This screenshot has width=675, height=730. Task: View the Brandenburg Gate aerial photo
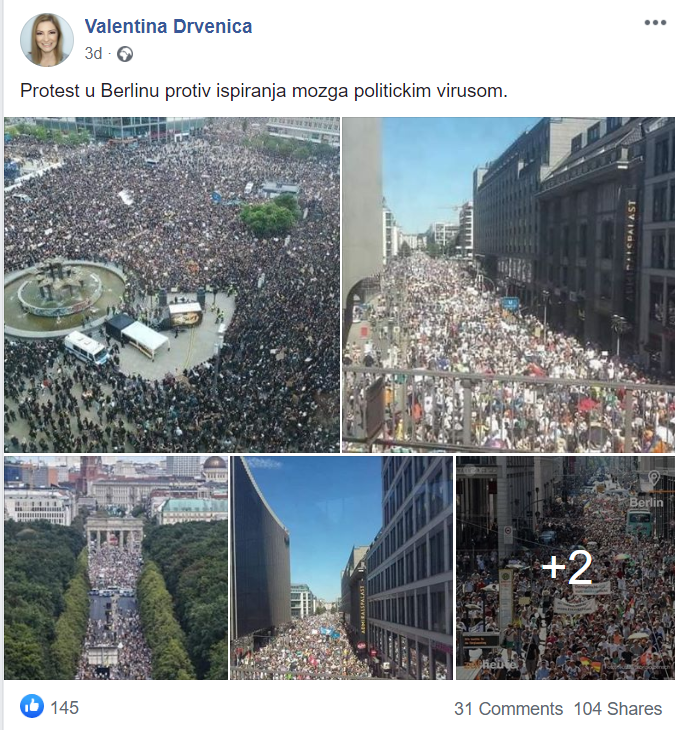[x=116, y=568]
